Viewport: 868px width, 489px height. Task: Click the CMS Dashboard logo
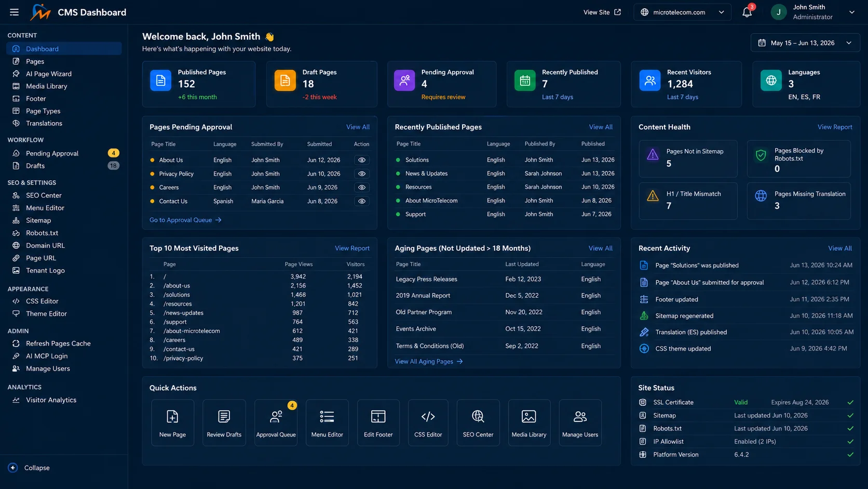click(40, 12)
